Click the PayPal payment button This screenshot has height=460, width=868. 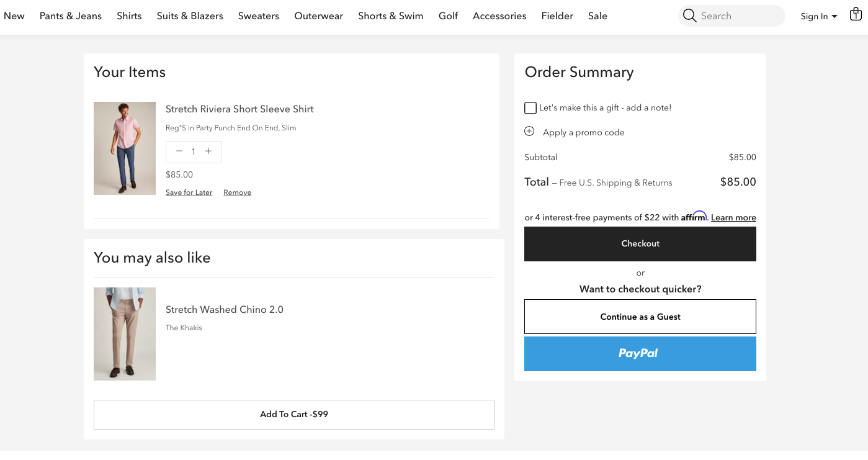(x=640, y=353)
